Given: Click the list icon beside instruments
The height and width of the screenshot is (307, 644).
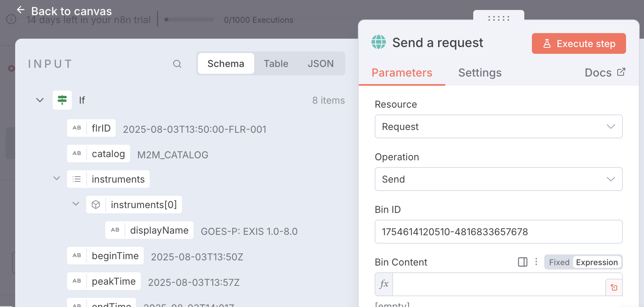Looking at the screenshot, I should pos(77,179).
